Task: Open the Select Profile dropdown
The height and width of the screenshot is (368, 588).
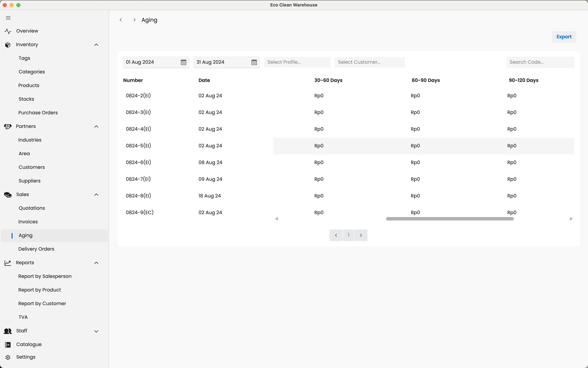Action: (x=297, y=62)
